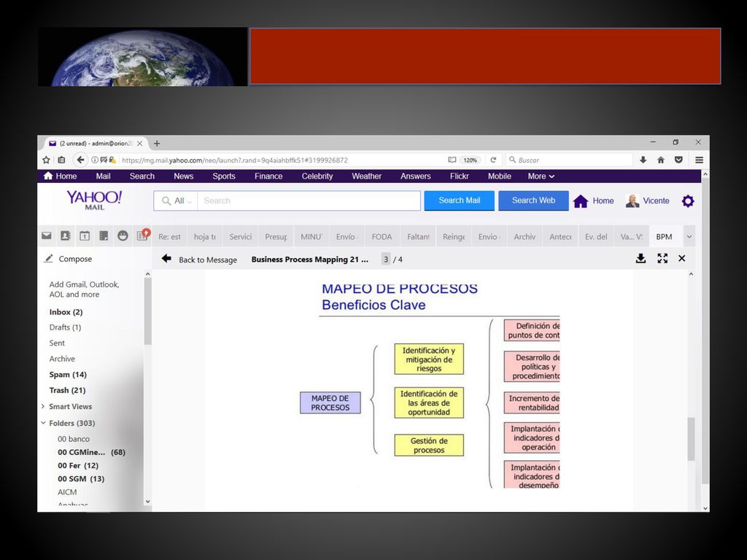Open the Sent folder
This screenshot has height=560, width=747.
click(x=57, y=343)
